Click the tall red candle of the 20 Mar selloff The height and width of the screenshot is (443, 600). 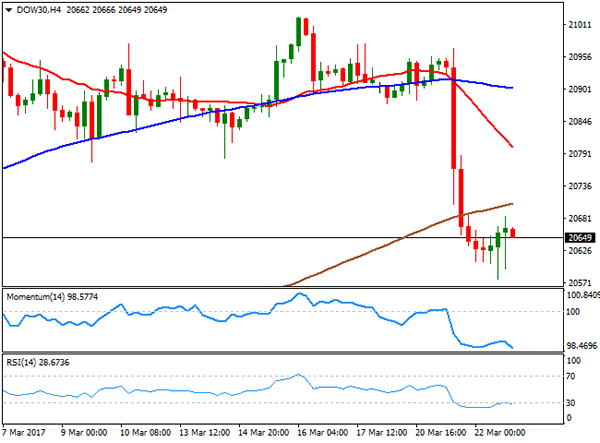(x=454, y=118)
